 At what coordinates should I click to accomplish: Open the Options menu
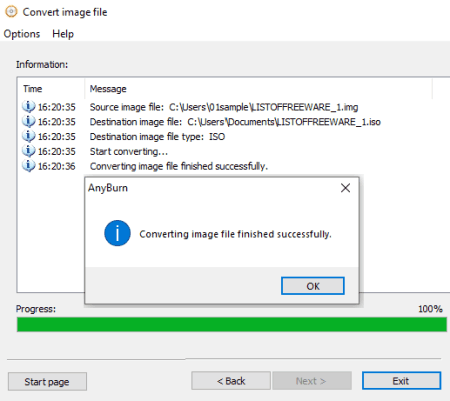[x=22, y=34]
